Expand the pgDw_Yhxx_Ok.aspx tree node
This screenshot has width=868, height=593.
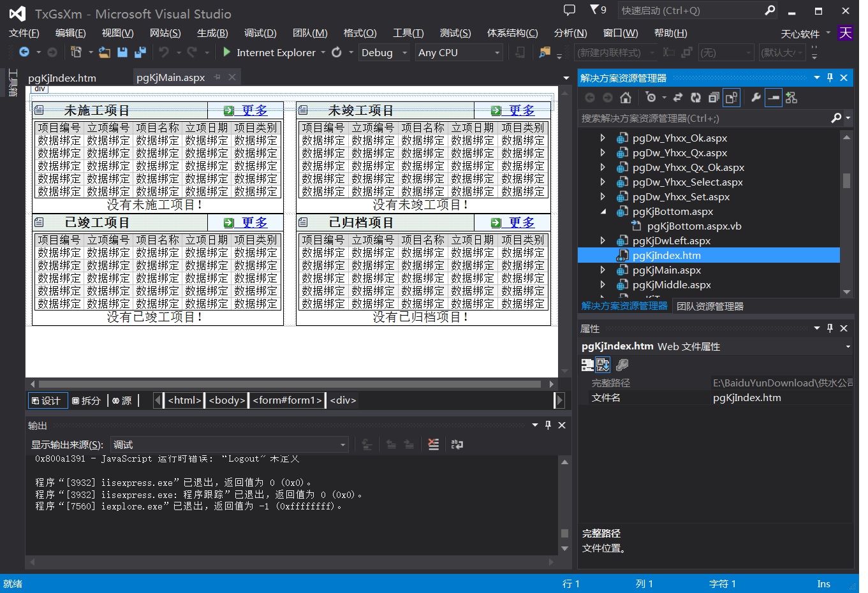click(x=603, y=138)
